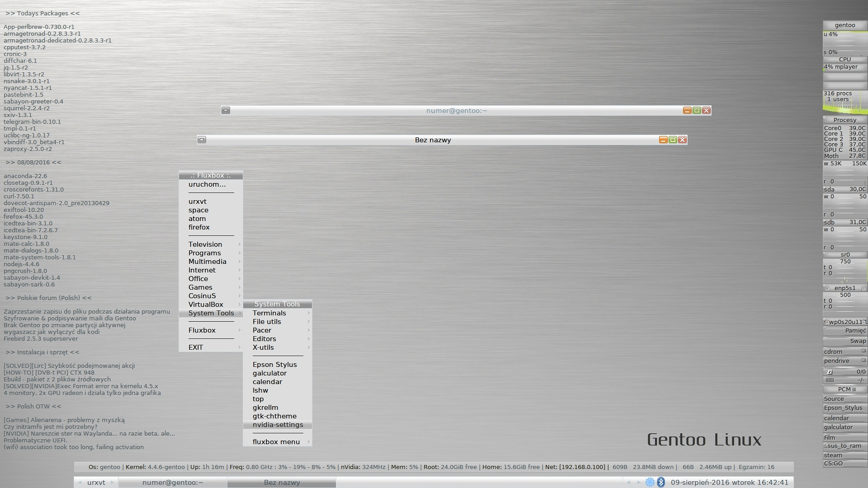The width and height of the screenshot is (868, 488).
Task: Launch urxvt from Fluxbox menu
Action: pos(211,201)
